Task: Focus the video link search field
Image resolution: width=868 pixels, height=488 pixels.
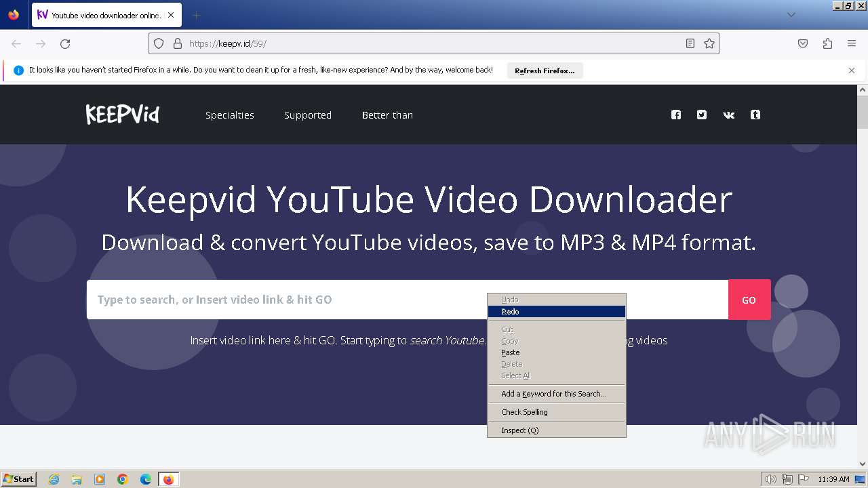Action: (x=408, y=300)
